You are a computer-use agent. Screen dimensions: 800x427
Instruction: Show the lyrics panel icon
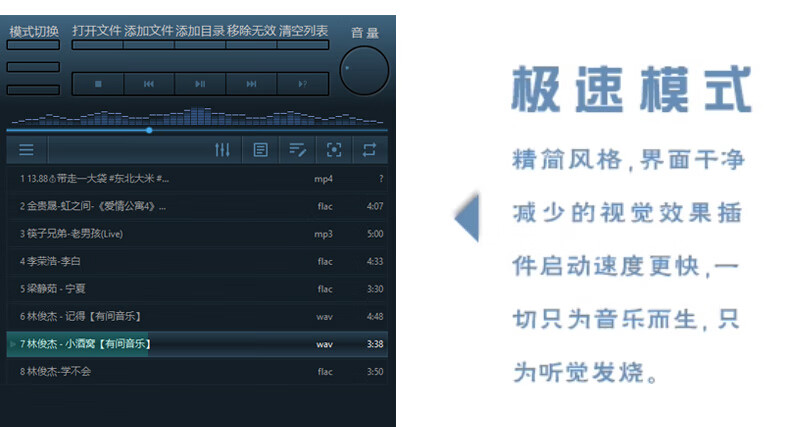click(260, 150)
